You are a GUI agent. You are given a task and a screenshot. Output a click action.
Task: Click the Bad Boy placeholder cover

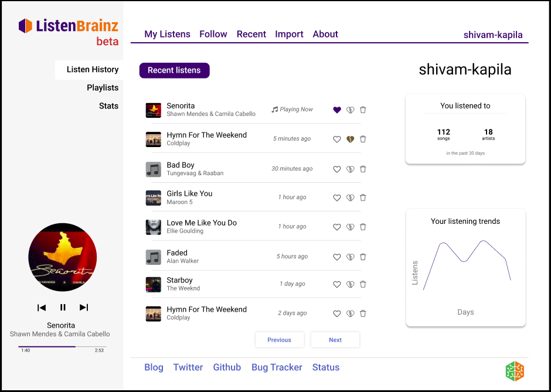pos(154,169)
